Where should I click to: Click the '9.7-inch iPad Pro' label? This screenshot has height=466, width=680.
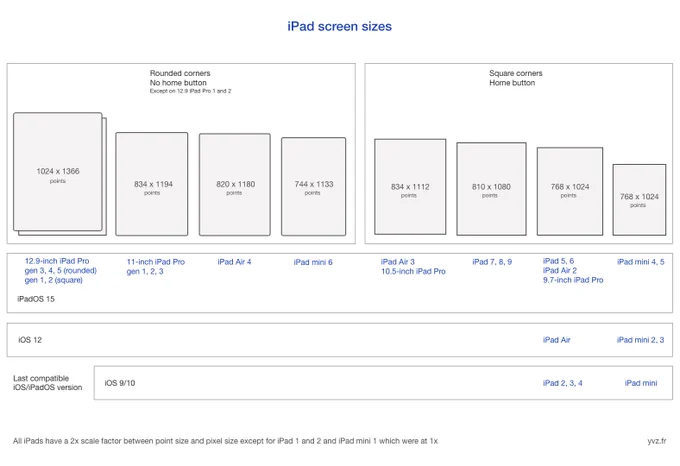click(573, 280)
